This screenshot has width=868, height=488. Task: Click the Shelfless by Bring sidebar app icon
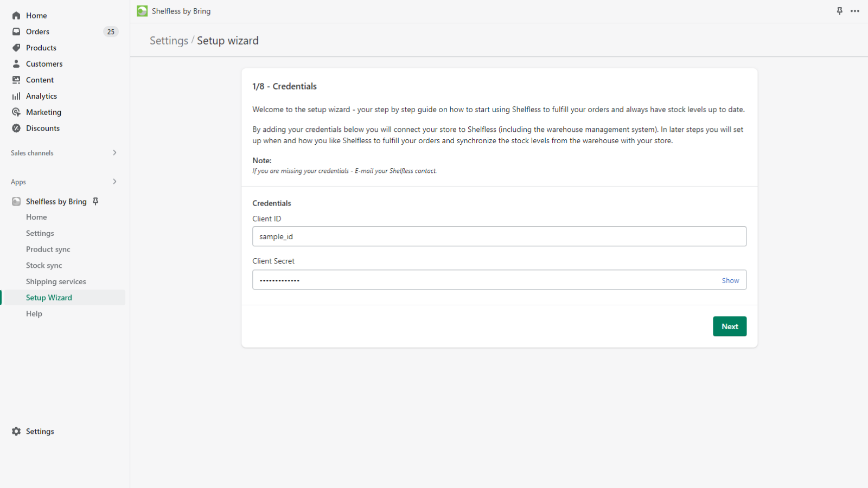pos(16,202)
